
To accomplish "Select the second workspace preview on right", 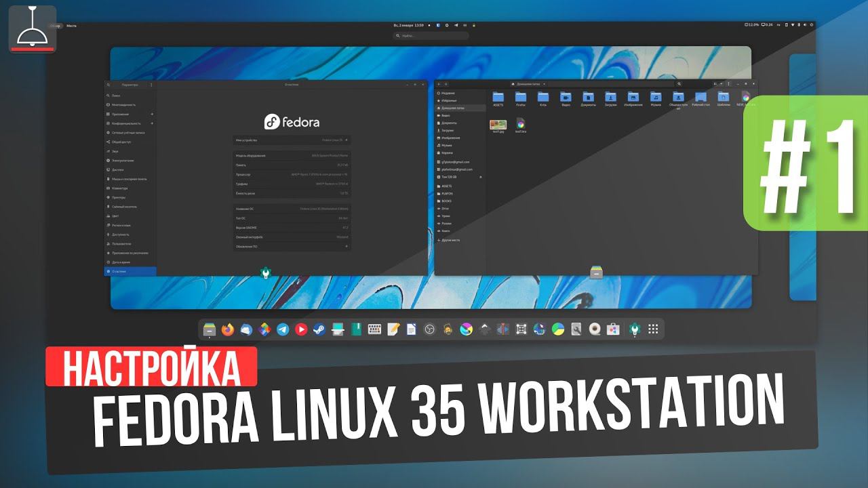I will coord(802,176).
